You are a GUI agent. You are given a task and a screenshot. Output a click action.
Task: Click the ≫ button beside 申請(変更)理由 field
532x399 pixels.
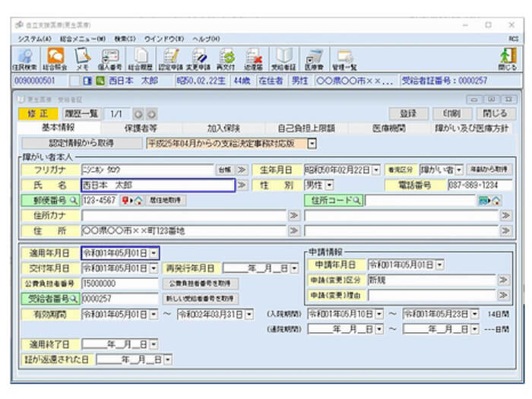coord(503,295)
